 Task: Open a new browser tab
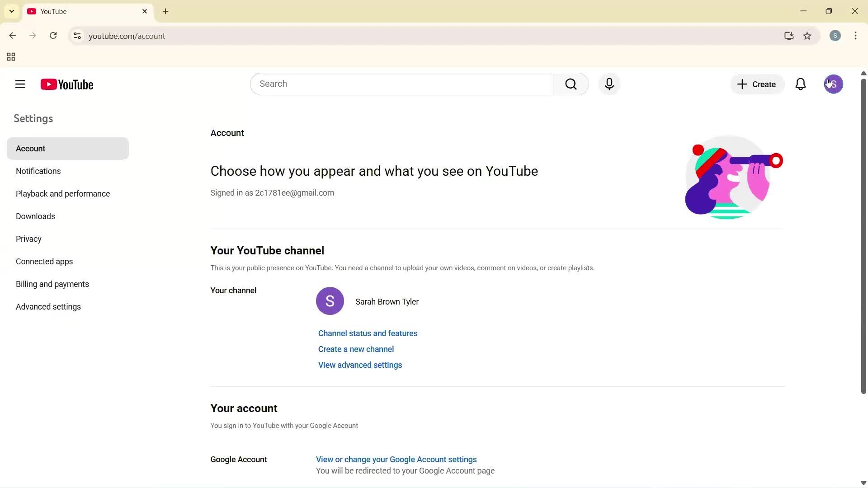(165, 11)
